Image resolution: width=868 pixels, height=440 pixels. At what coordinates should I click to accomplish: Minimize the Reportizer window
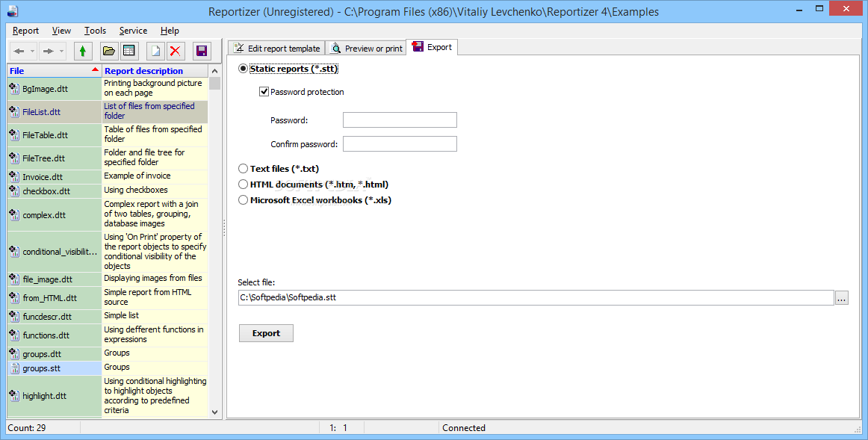click(x=800, y=8)
